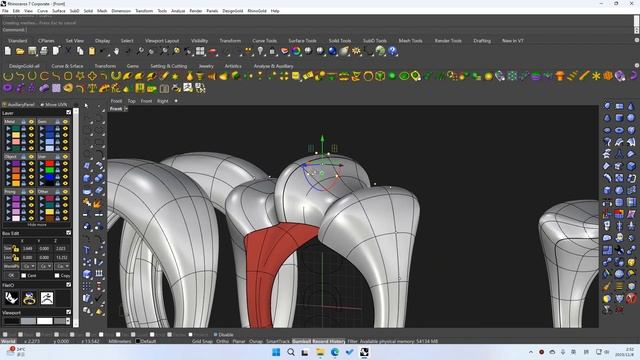Image resolution: width=640 pixels, height=360 pixels.
Task: Click the gold square ring-profile icon
Action: tap(68, 76)
